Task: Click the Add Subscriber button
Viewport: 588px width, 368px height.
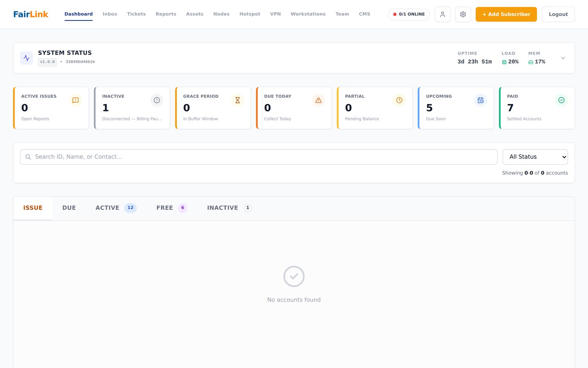Action: [x=506, y=14]
